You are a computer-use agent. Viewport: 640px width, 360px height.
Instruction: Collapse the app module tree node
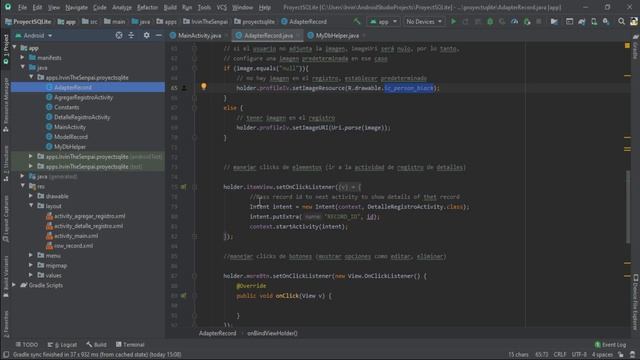click(x=15, y=48)
